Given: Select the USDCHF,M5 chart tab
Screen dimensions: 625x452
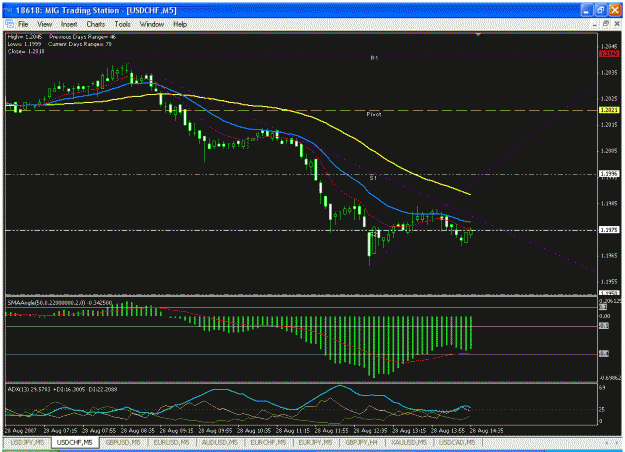Looking at the screenshot, I should click(75, 442).
